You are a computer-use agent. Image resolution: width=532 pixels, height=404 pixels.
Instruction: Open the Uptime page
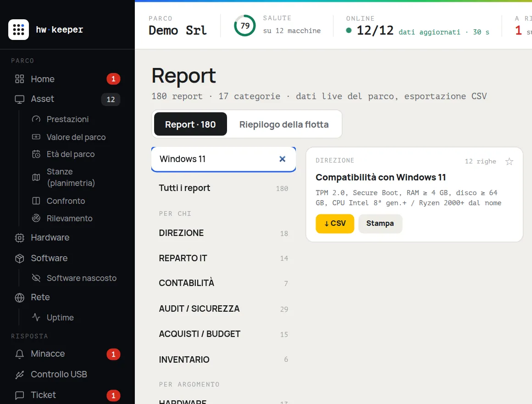coord(60,317)
